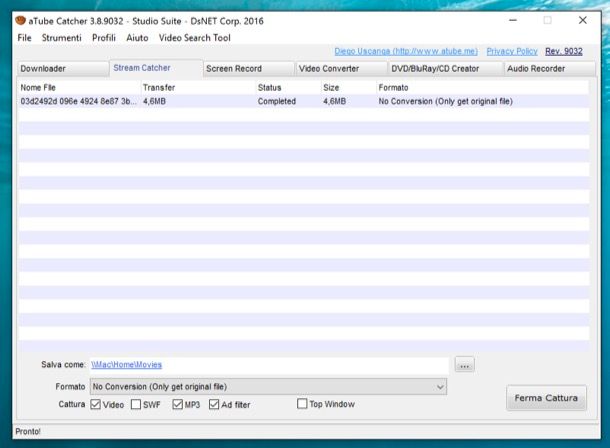Select the completed 4,6MB file row
Image resolution: width=610 pixels, height=448 pixels.
click(200, 102)
